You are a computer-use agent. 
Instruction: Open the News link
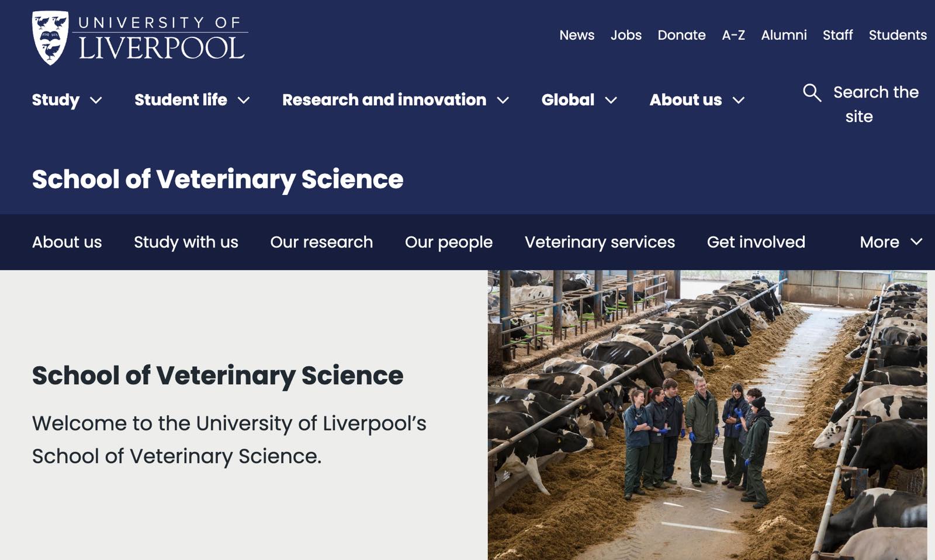coord(577,35)
